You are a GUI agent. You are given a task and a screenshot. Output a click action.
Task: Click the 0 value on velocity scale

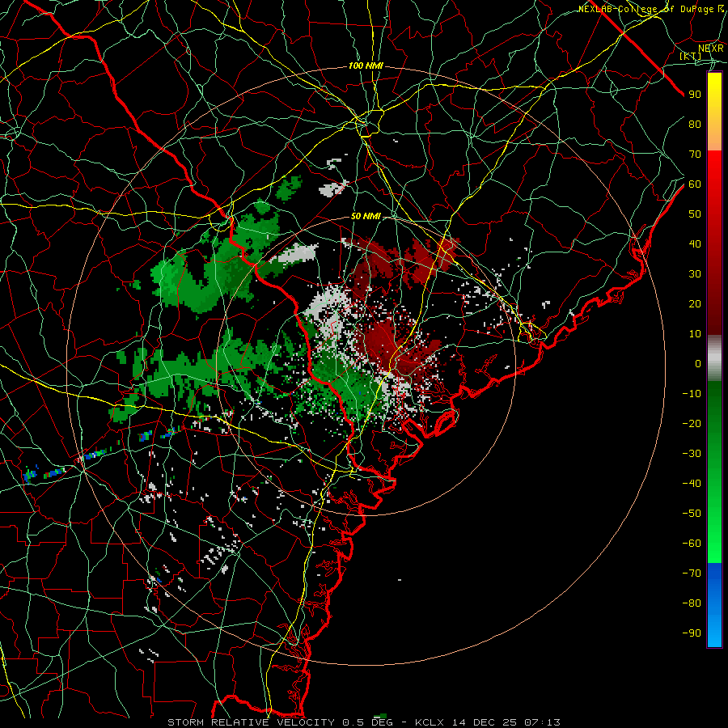pyautogui.click(x=698, y=364)
